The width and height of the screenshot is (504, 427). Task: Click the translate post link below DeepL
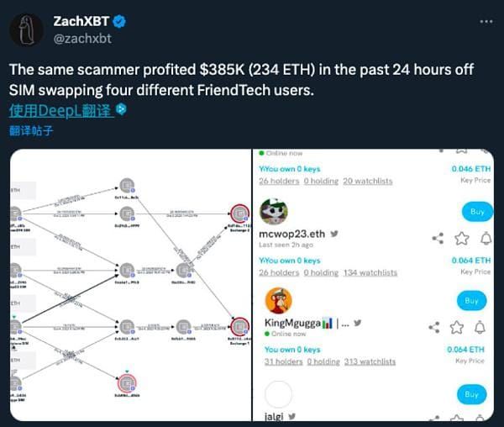[x=31, y=131]
